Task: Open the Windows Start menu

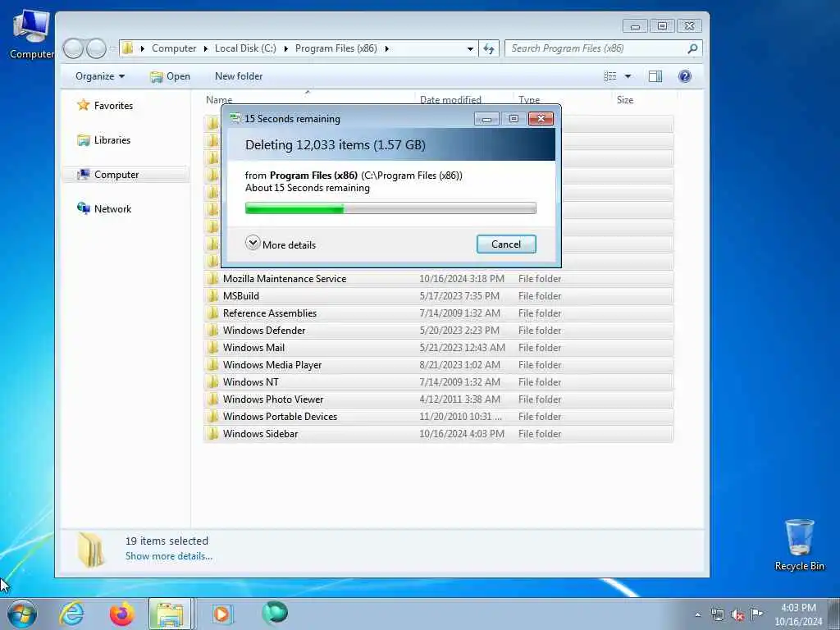Action: pos(22,614)
